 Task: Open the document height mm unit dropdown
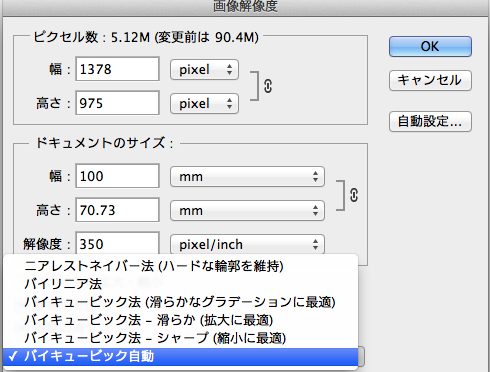coord(247,211)
